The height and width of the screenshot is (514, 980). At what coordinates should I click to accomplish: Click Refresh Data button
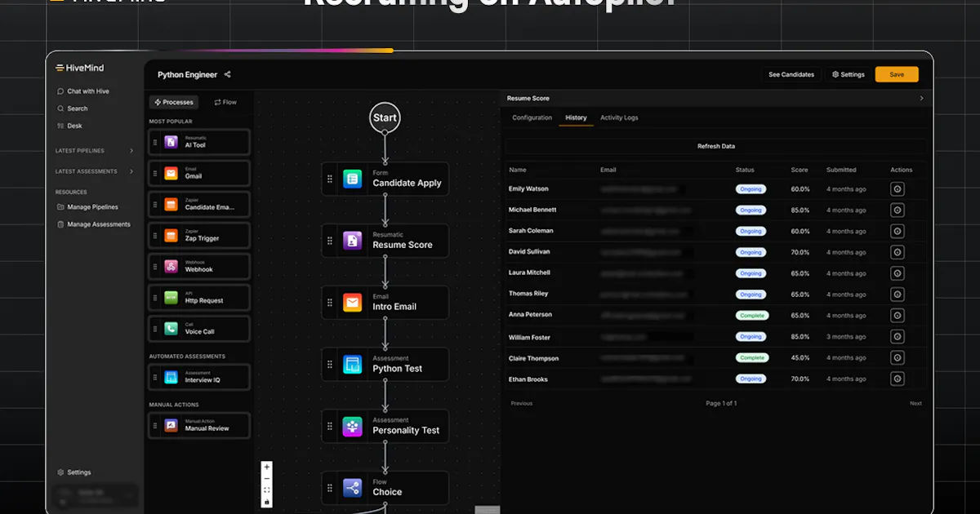pos(716,146)
